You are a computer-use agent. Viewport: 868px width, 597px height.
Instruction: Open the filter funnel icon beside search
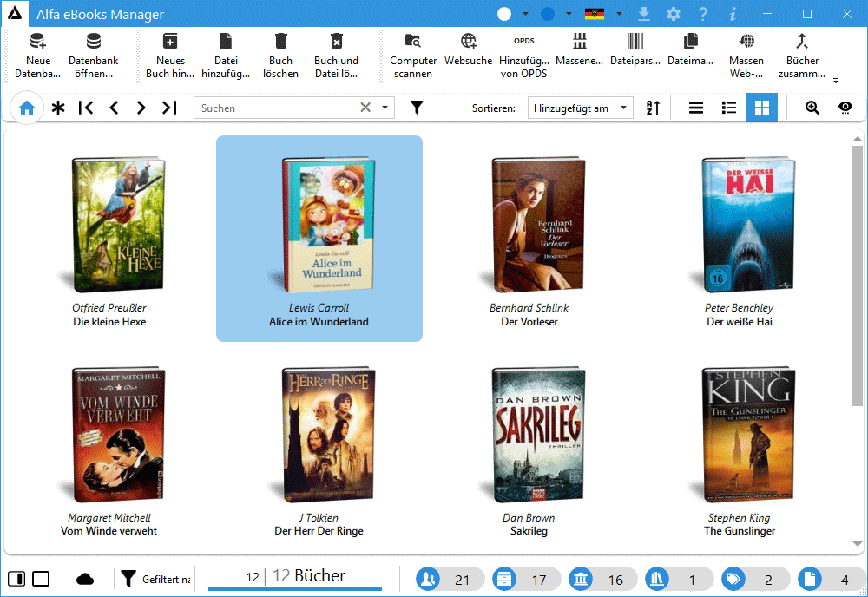click(417, 108)
